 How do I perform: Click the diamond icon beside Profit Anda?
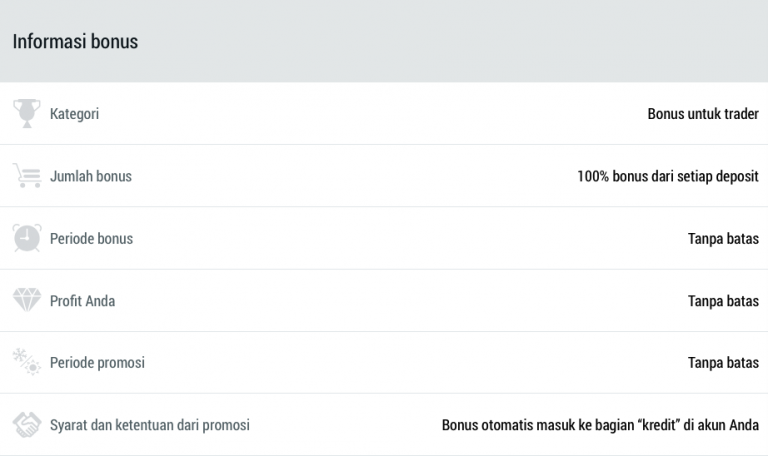[26, 300]
